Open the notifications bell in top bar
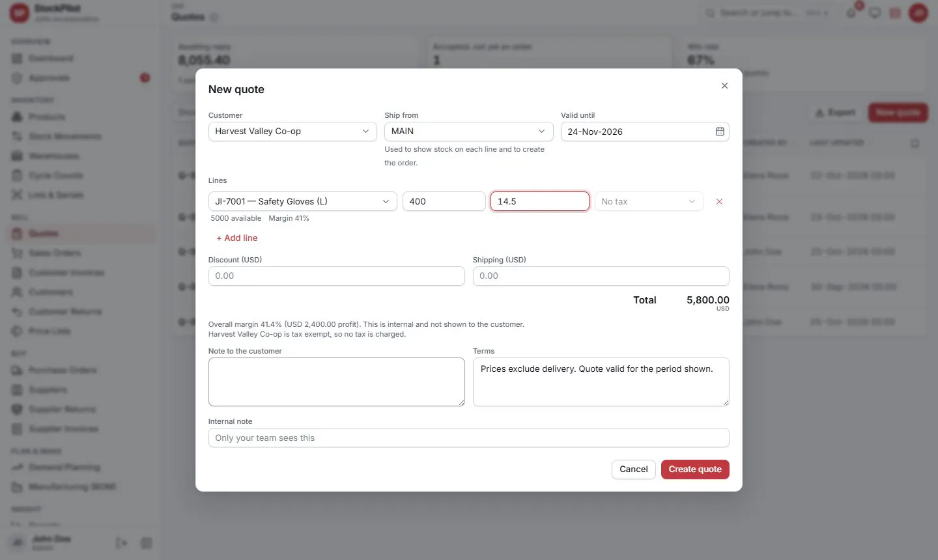The image size is (938, 560). coord(851,13)
